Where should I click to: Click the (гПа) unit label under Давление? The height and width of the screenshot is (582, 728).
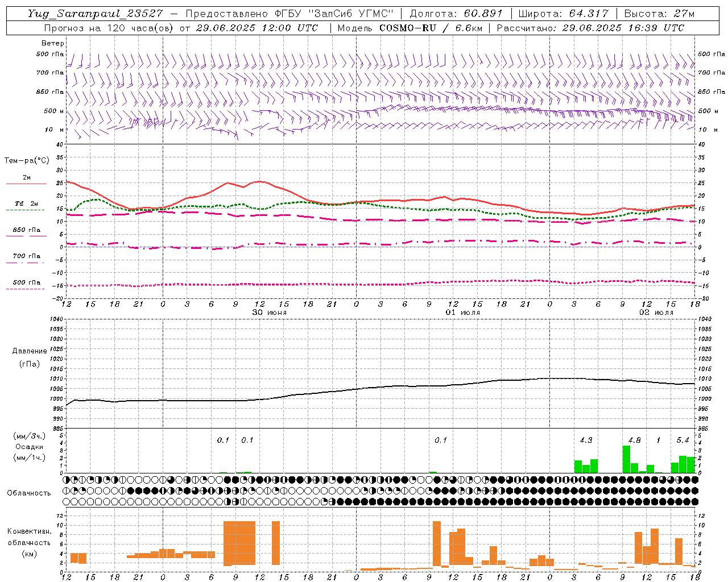[29, 364]
